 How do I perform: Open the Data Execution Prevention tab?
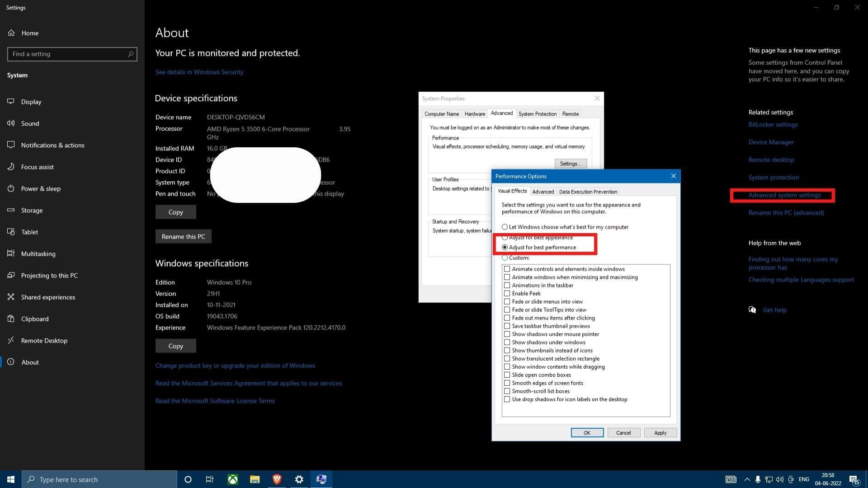tap(588, 192)
